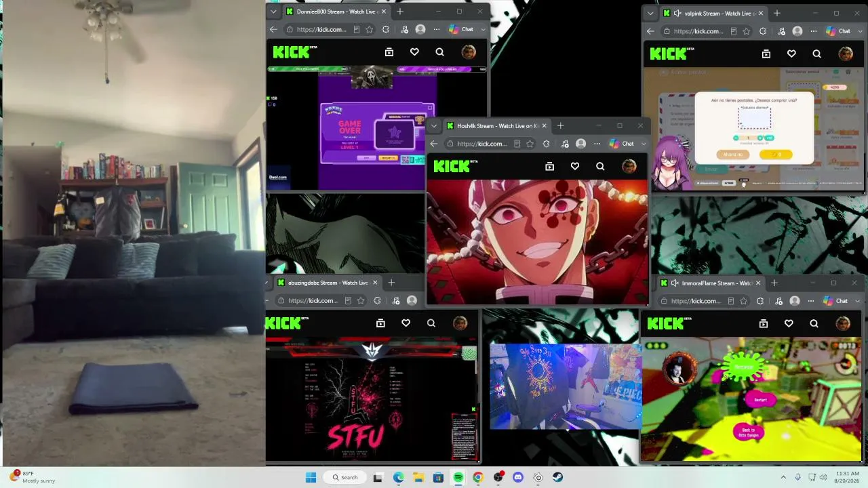Select the valpink Stream tab

(713, 13)
